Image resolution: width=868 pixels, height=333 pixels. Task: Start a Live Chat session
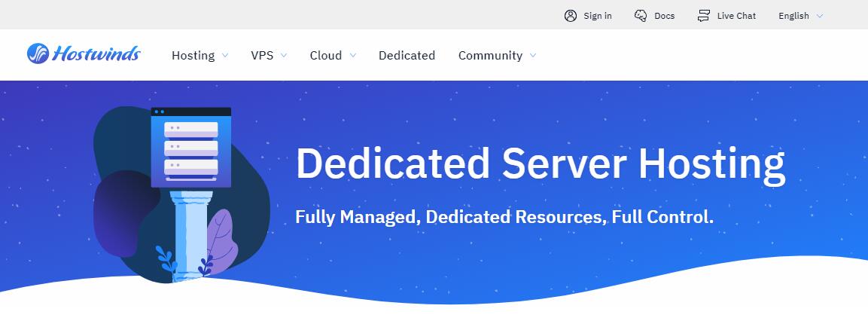(736, 16)
